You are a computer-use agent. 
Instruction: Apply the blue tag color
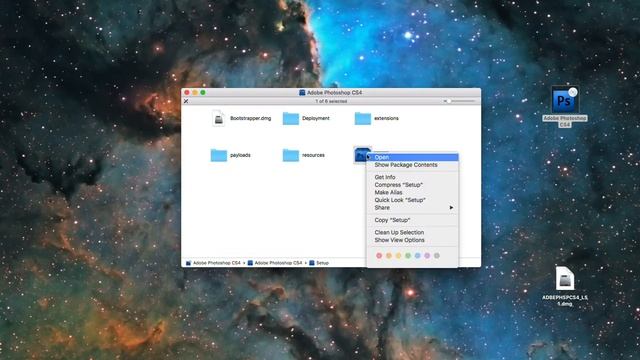[x=418, y=256]
